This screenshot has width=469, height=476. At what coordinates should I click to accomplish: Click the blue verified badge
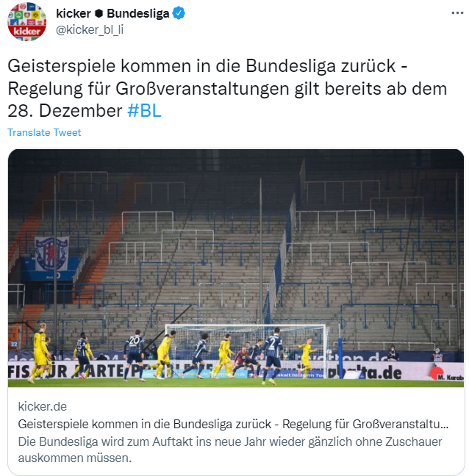click(x=179, y=13)
